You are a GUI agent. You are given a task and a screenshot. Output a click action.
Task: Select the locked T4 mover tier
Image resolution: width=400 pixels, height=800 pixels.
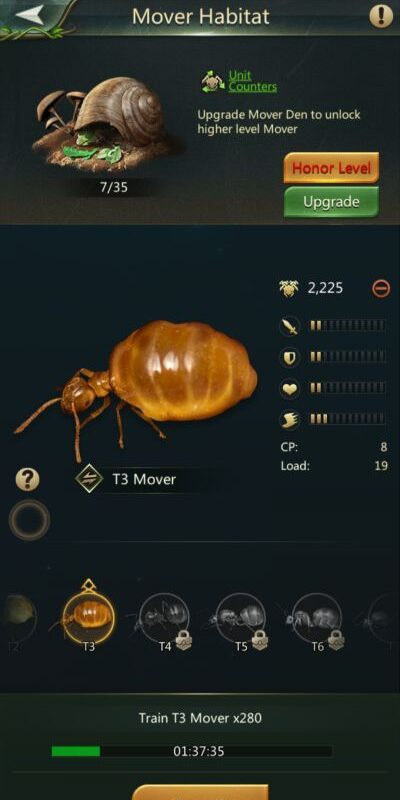165,621
